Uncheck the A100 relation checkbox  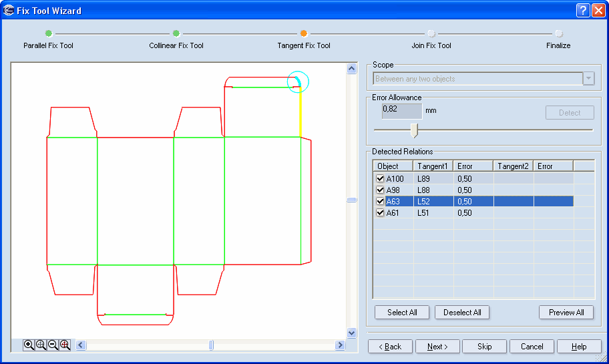[x=381, y=178]
